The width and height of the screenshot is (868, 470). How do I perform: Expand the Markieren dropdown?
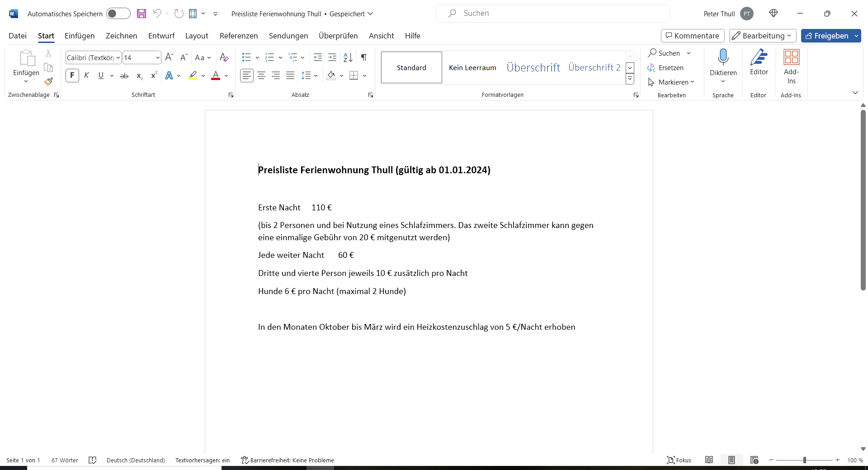tap(692, 82)
